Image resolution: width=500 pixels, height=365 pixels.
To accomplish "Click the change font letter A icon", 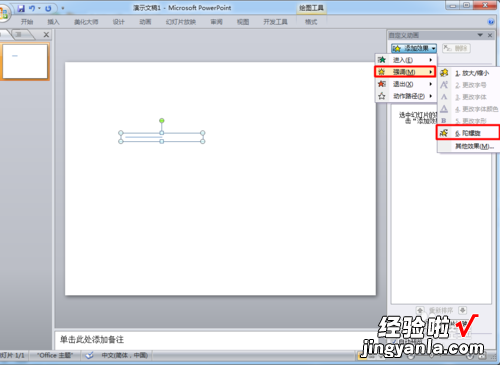I will [x=444, y=97].
